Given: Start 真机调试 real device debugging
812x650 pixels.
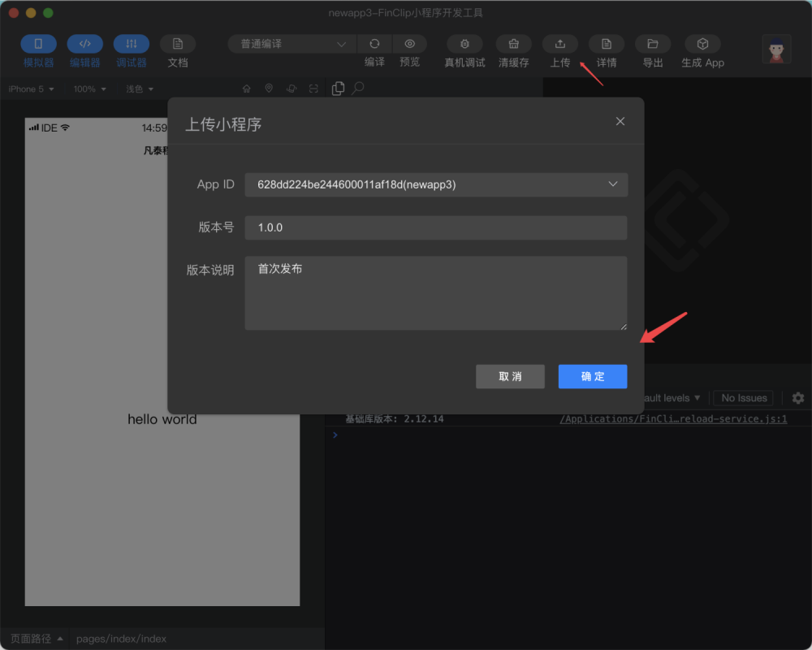Looking at the screenshot, I should click(464, 44).
